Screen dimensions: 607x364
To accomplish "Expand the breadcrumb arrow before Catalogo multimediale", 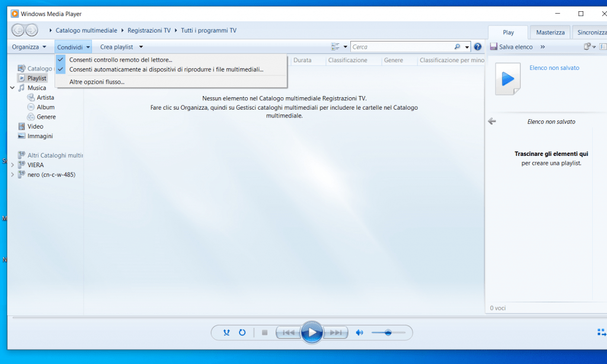I will 50,30.
